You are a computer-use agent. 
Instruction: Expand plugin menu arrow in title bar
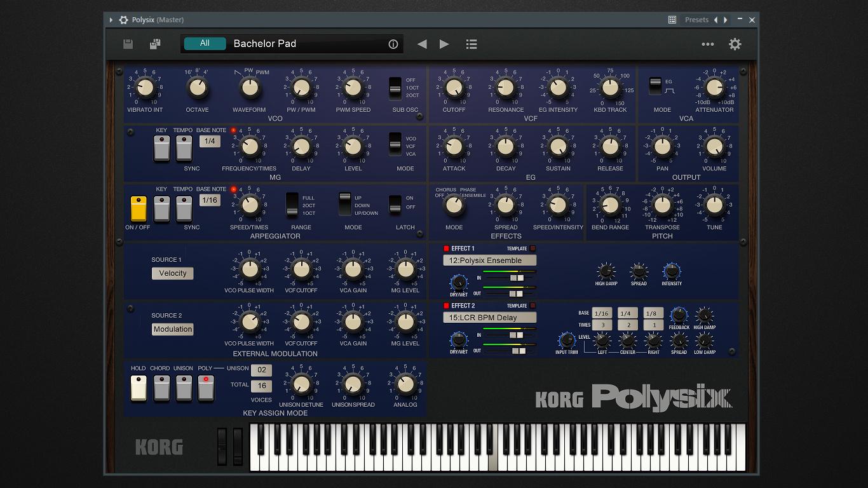(111, 20)
